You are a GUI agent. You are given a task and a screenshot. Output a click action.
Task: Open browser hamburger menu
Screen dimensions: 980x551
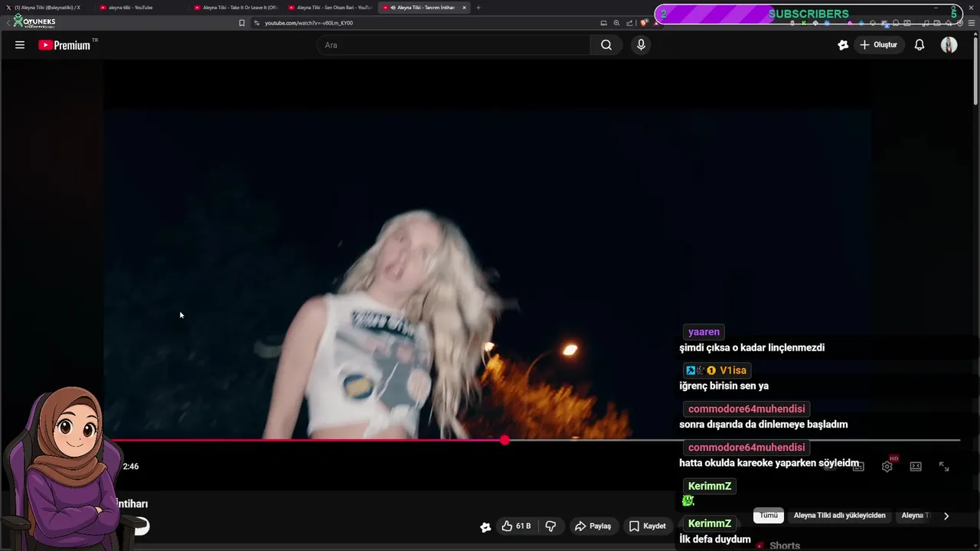972,23
